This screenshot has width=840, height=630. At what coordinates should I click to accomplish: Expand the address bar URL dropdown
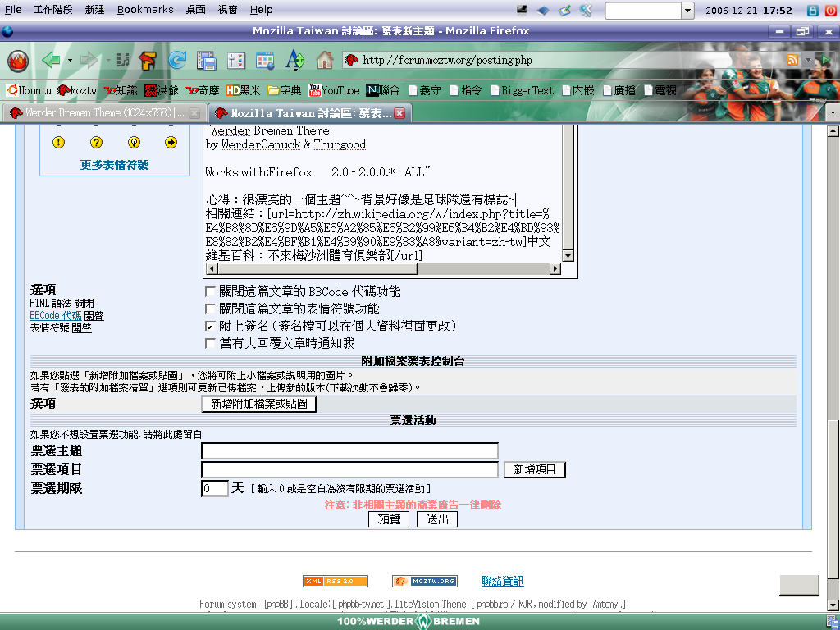tap(808, 60)
